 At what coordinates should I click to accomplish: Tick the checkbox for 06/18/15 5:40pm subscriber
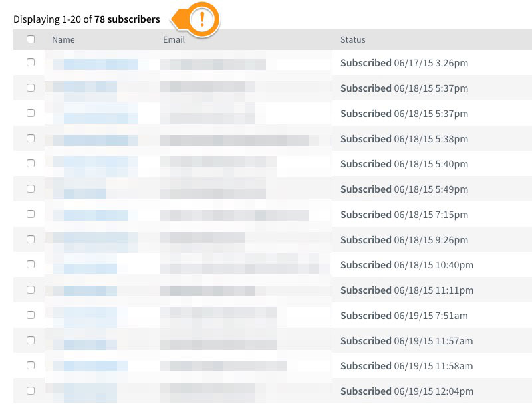point(31,163)
